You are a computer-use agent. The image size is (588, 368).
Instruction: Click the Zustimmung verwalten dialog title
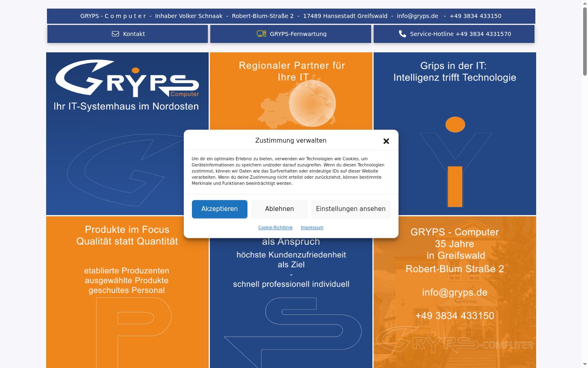(291, 141)
